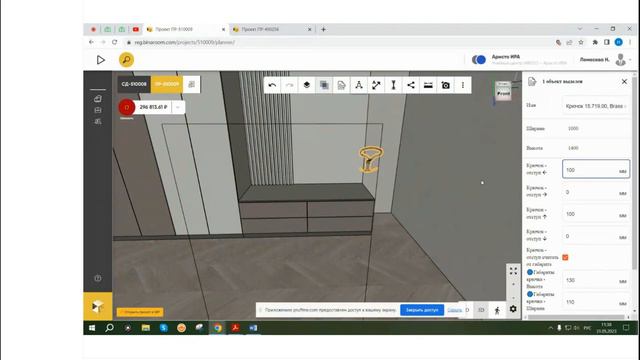
Task: Open Word from the taskbar
Action: click(253, 328)
